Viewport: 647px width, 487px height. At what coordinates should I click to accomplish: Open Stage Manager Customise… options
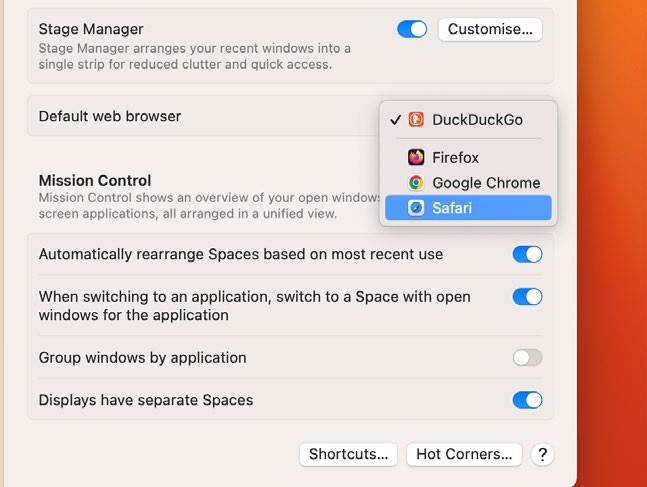click(490, 29)
